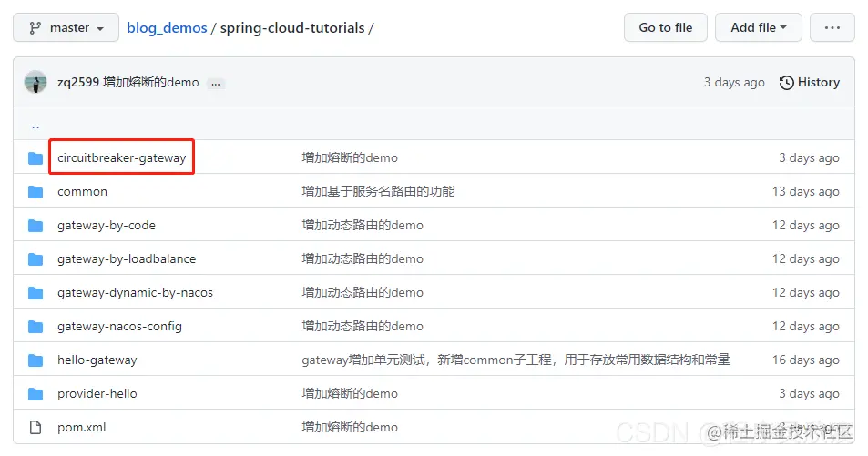Go to parent directory via two dots

(x=36, y=127)
